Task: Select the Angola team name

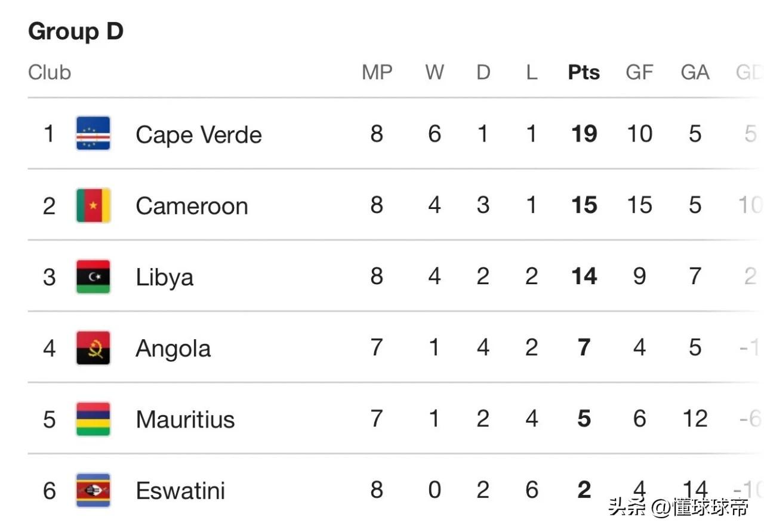Action: (173, 349)
